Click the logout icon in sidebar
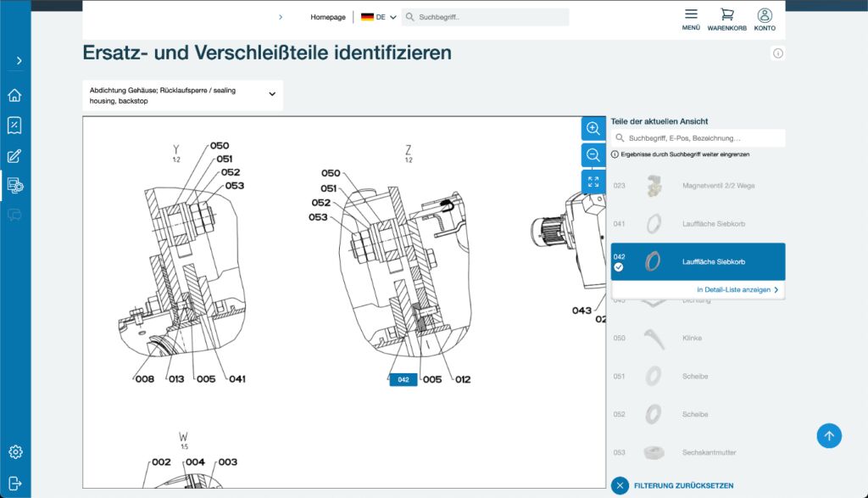 (x=14, y=482)
